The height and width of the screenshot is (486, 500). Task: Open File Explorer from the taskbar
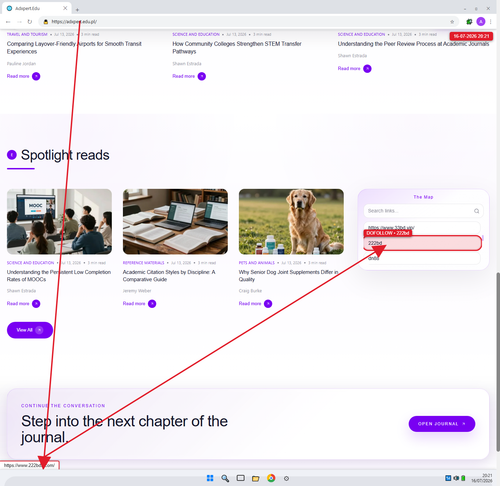(256, 479)
